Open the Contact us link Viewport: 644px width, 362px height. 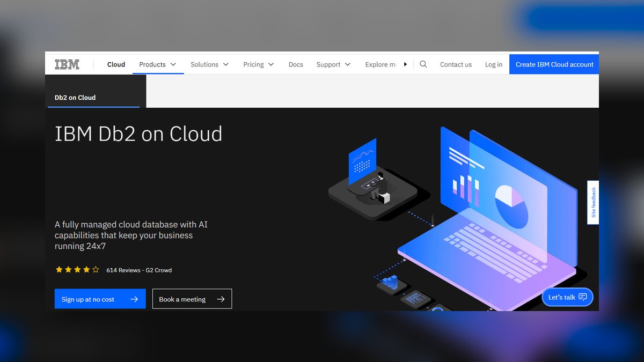(456, 64)
